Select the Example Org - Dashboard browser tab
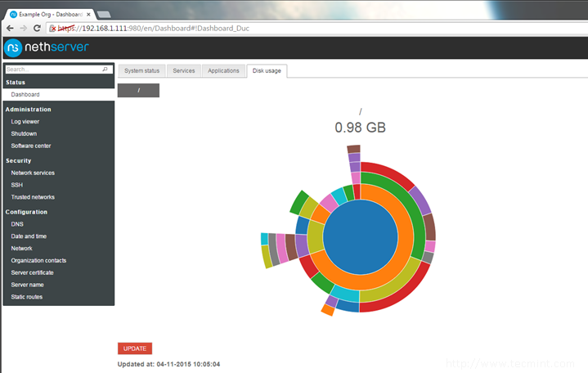588x373 pixels. tap(50, 14)
